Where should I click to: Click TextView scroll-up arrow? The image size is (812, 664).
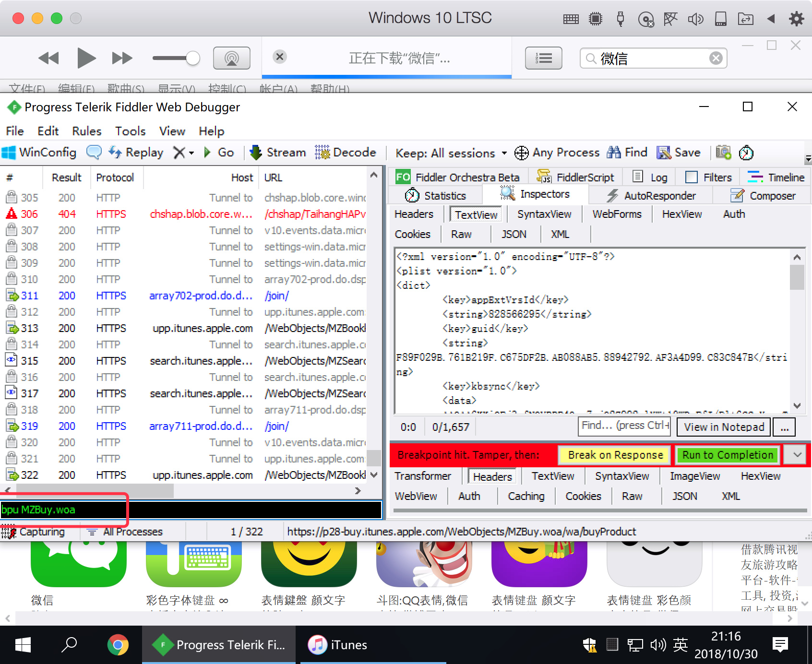[x=797, y=257]
